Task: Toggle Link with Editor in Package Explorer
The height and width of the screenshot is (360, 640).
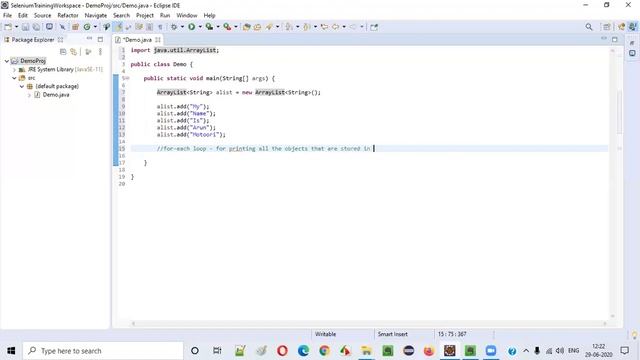Action: pos(73,52)
